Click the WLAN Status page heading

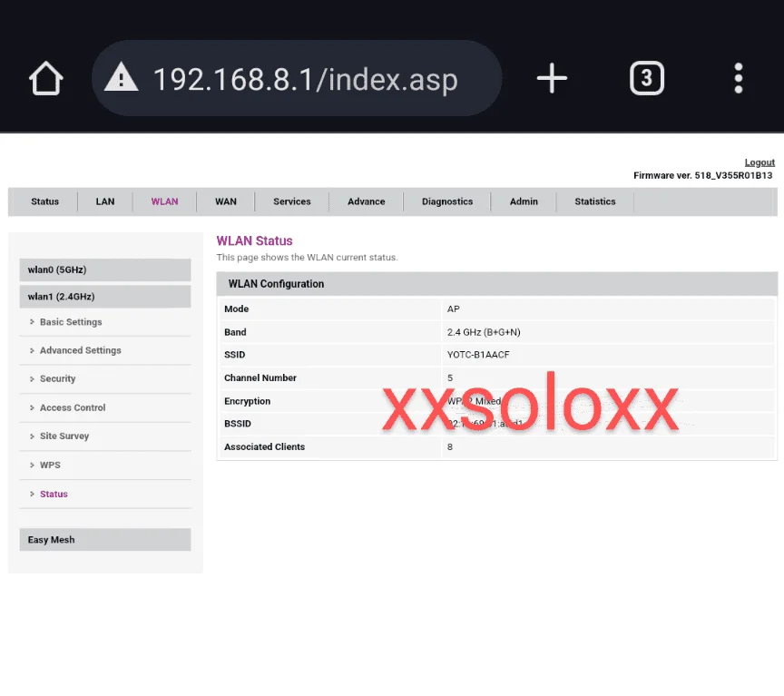coord(254,241)
